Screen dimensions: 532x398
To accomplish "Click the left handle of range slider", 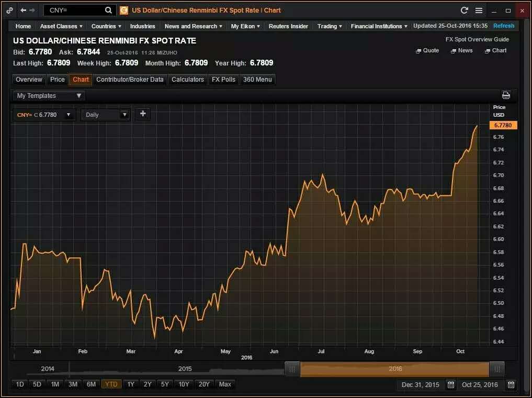I will pyautogui.click(x=292, y=369).
